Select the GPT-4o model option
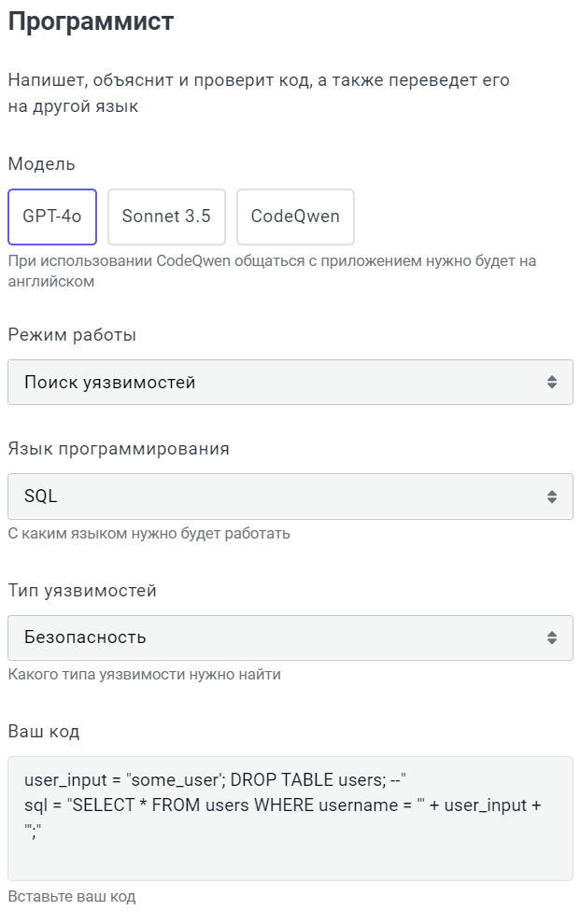This screenshot has height=924, width=580. (x=52, y=217)
